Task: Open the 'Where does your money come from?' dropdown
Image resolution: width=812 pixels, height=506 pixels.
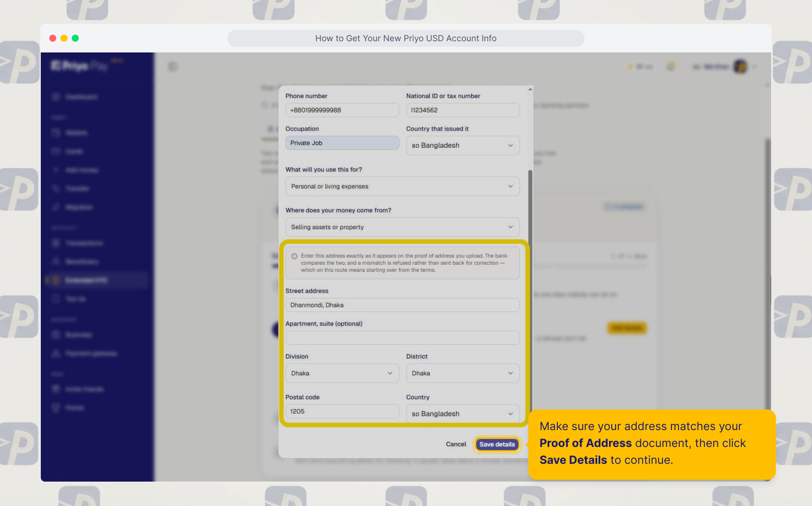Action: [x=402, y=227]
